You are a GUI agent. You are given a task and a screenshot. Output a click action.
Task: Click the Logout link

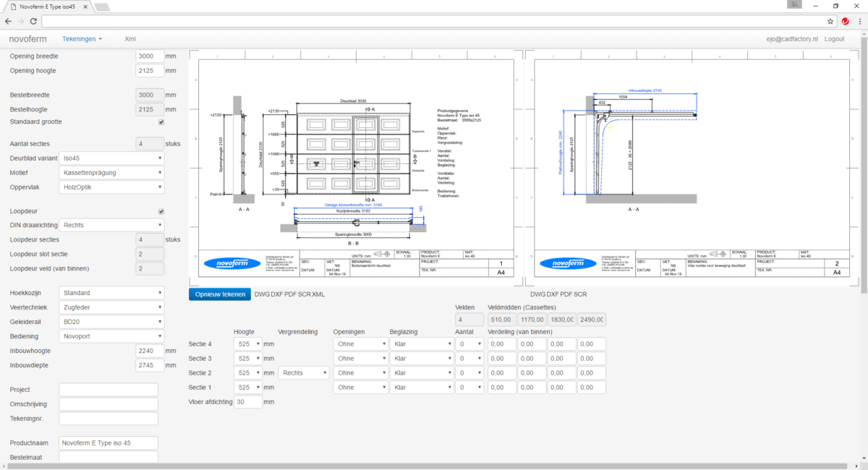point(834,39)
